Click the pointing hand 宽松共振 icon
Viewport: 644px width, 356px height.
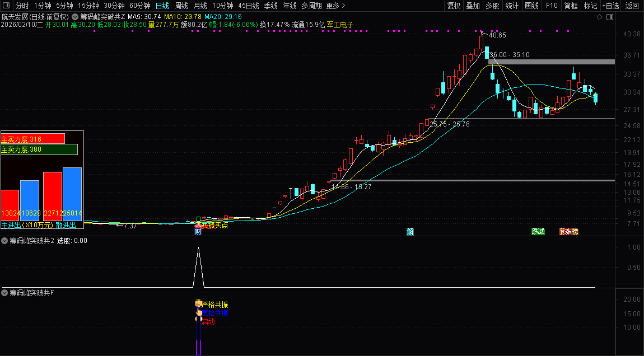click(x=199, y=312)
